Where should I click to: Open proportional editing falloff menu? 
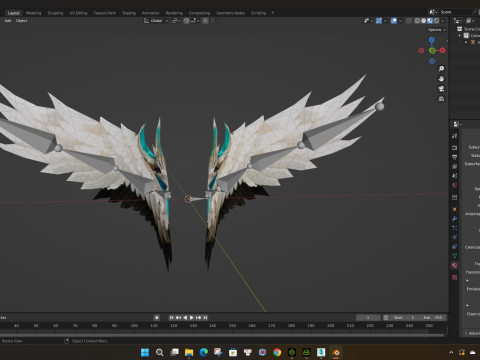click(213, 21)
